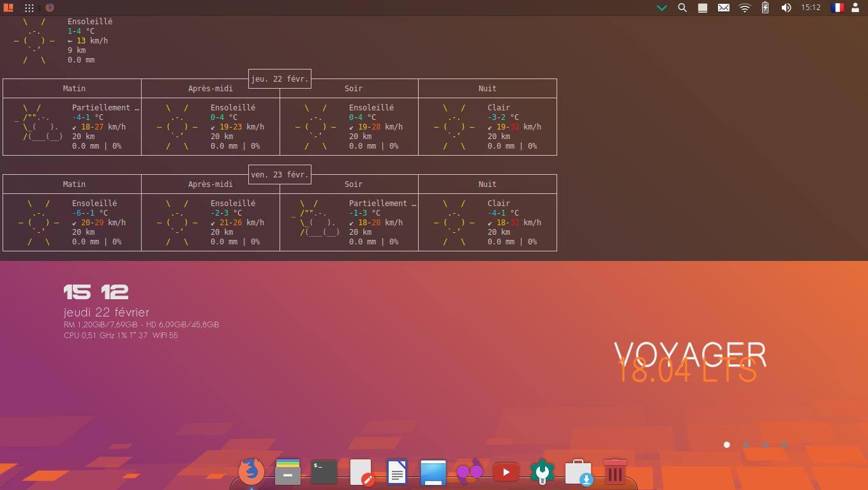Launch LibreOffice Writer from the dock
This screenshot has height=490, width=868.
[x=397, y=473]
